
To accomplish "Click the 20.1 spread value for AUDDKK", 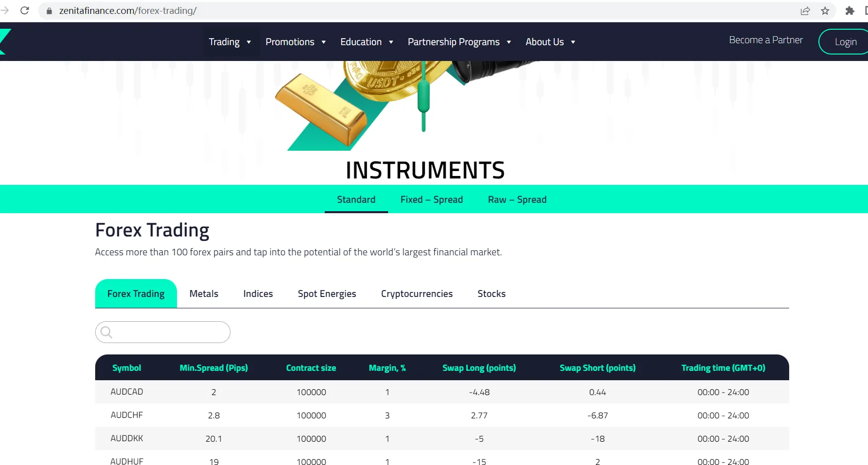I will 214,439.
